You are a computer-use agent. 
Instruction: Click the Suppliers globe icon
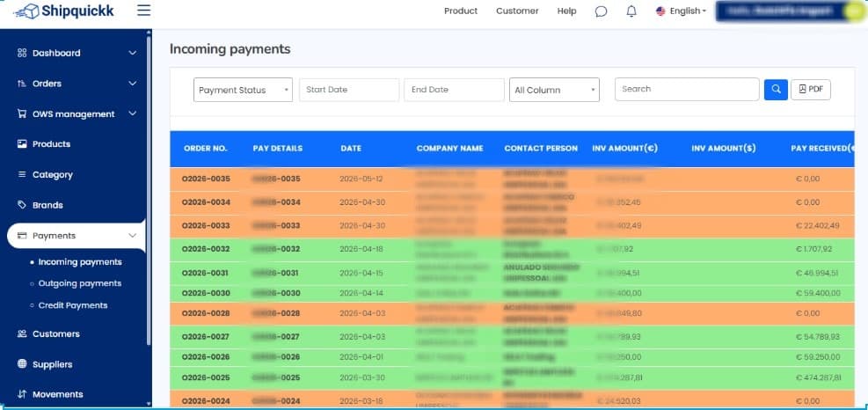click(22, 364)
